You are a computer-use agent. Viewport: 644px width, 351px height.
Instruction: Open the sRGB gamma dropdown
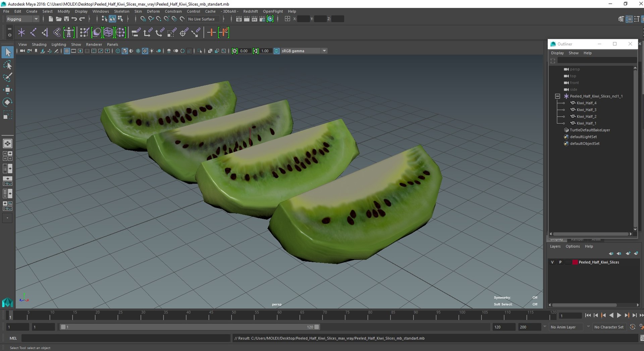(304, 51)
